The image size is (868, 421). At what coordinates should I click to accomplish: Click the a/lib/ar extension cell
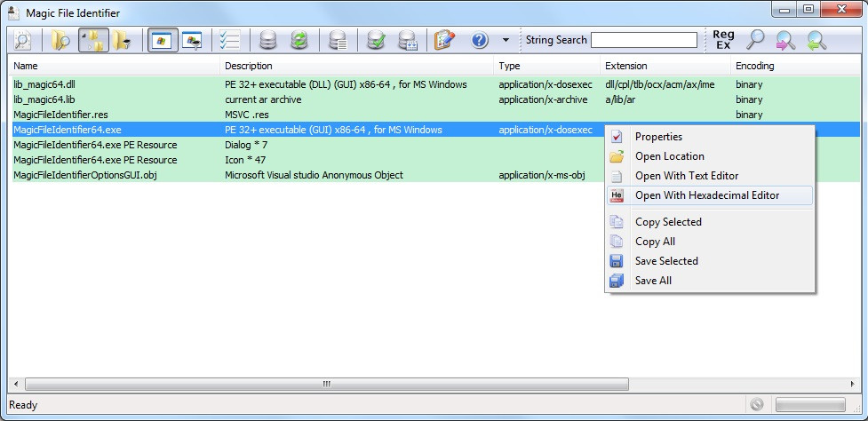pos(620,99)
